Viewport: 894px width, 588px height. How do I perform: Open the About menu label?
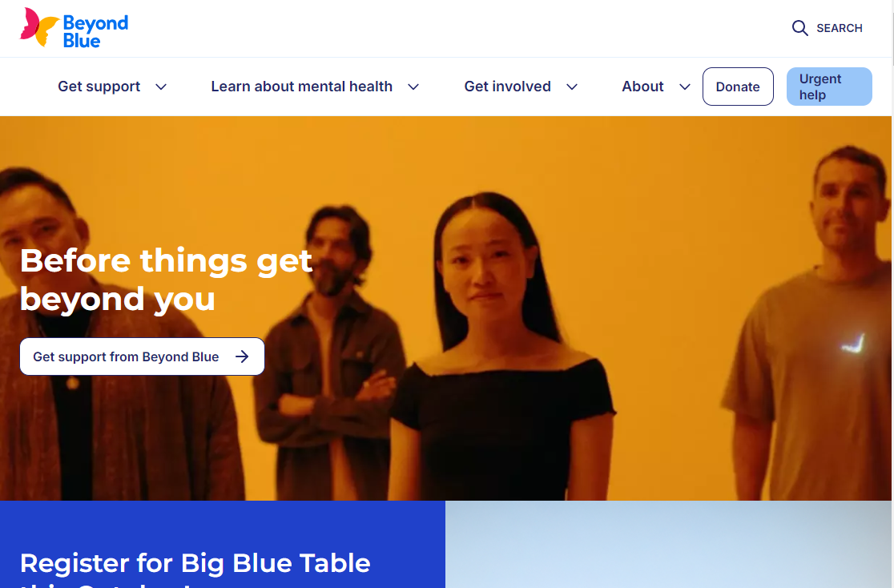642,87
